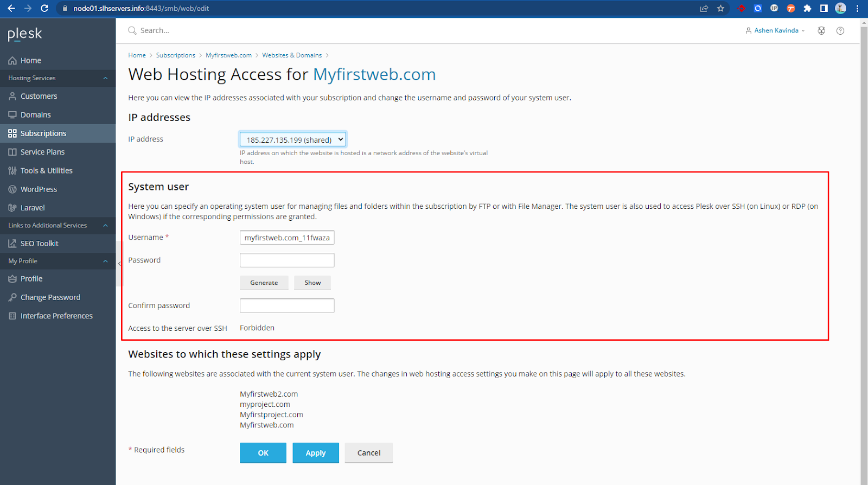Screen dimensions: 868x485
Task: Collapse the sidebar using the edge handle
Action: (x=119, y=264)
